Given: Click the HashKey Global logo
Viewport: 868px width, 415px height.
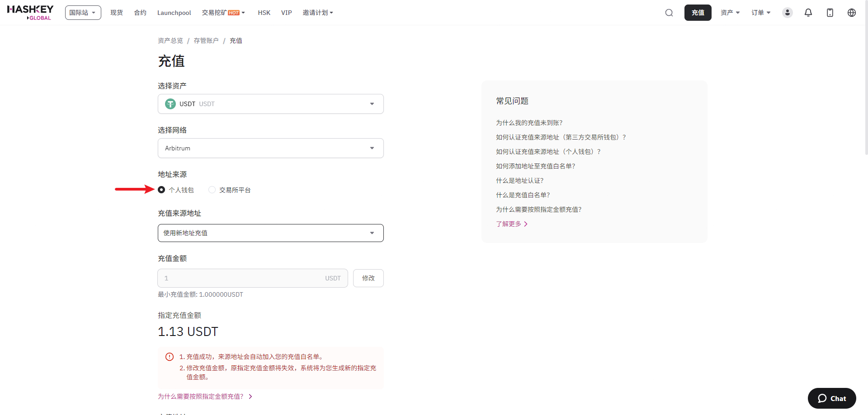Looking at the screenshot, I should click(30, 13).
